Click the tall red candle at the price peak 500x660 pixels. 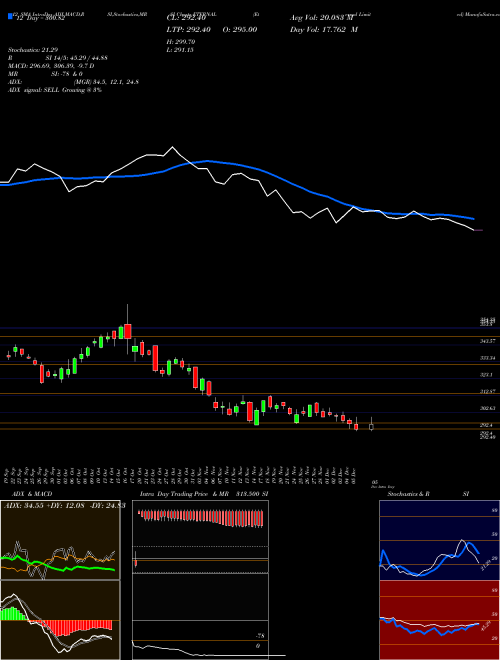[128, 331]
